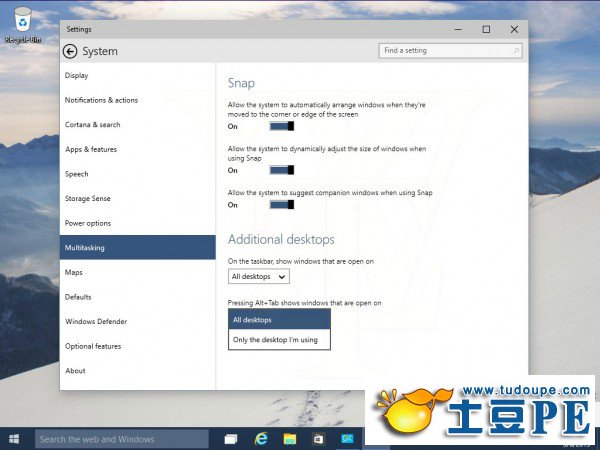Viewport: 600px width, 450px height.
Task: Go back with the System back arrow
Action: tap(70, 51)
